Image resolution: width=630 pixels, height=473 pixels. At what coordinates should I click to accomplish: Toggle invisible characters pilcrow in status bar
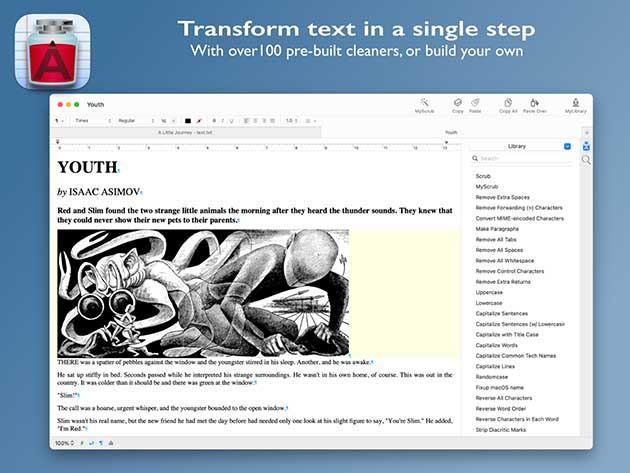tap(101, 443)
